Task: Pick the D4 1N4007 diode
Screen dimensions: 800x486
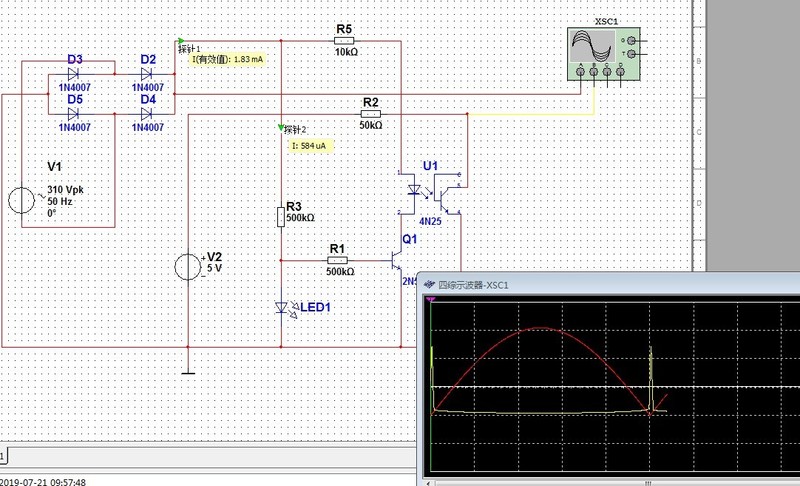Action: (147, 113)
